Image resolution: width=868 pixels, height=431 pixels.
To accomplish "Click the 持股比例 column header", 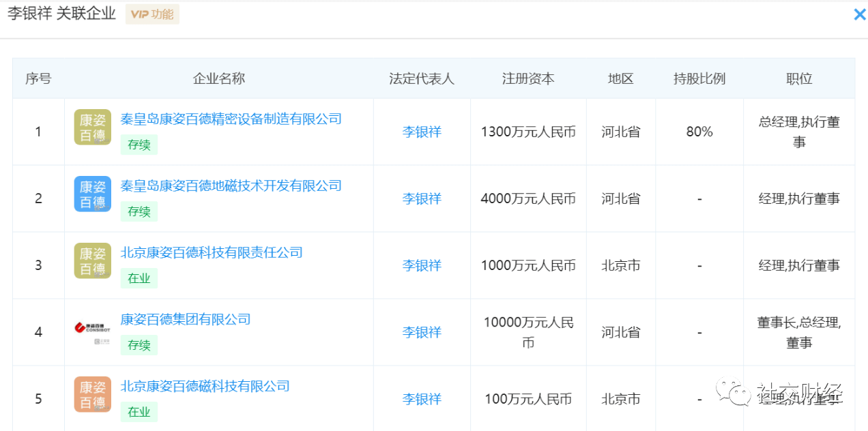I will pos(699,79).
